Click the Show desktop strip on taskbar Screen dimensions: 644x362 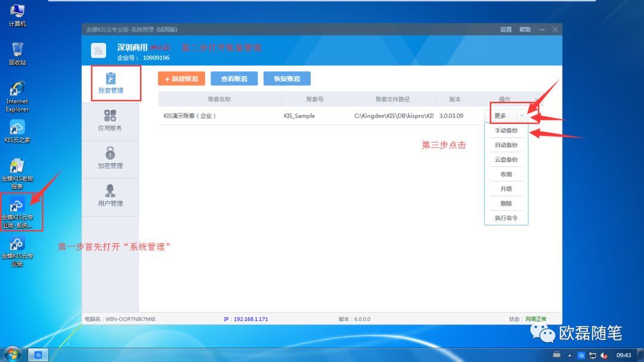pos(640,355)
